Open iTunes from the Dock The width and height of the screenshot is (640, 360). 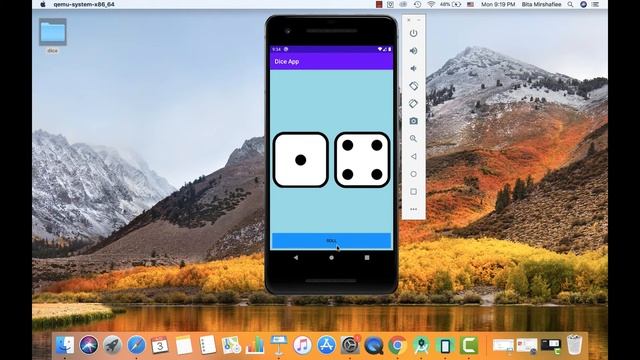302,345
